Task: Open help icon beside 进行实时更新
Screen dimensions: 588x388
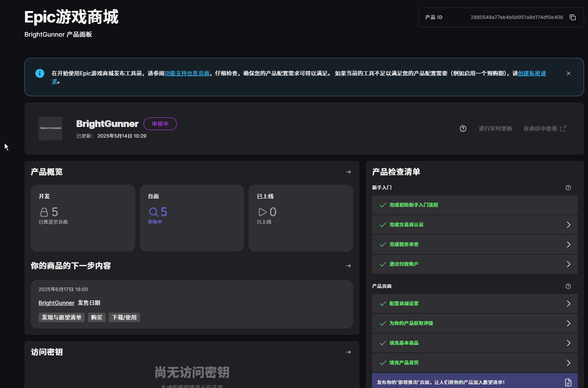Action: (463, 129)
